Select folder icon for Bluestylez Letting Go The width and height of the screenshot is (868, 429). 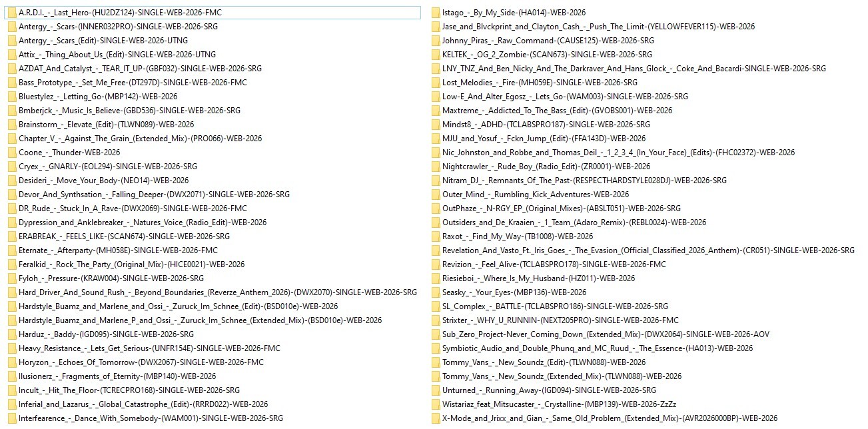coord(11,97)
